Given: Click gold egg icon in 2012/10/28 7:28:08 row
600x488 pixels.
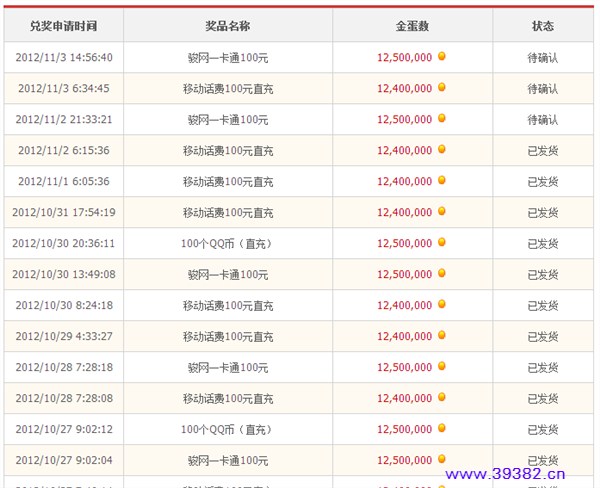Looking at the screenshot, I should (442, 397).
